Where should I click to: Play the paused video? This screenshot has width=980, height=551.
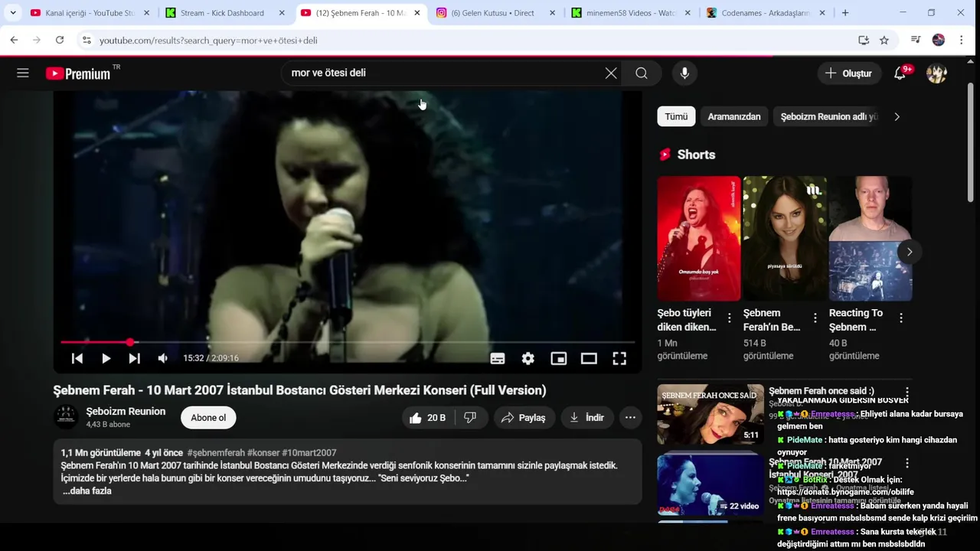click(106, 358)
